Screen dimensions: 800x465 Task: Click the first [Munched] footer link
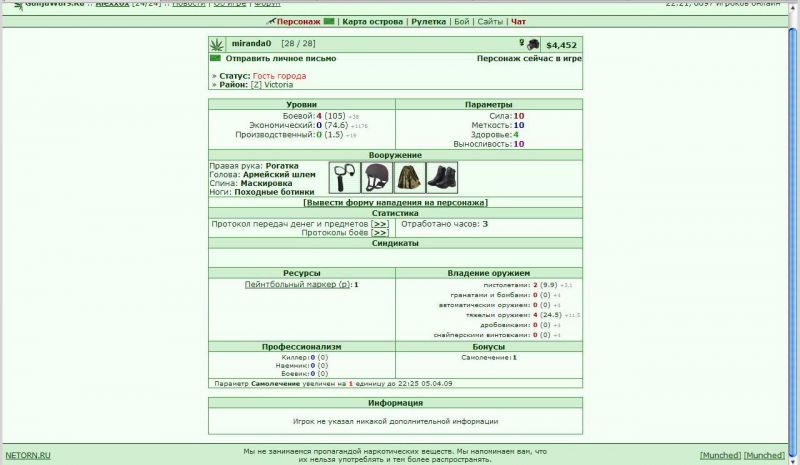pyautogui.click(x=720, y=455)
